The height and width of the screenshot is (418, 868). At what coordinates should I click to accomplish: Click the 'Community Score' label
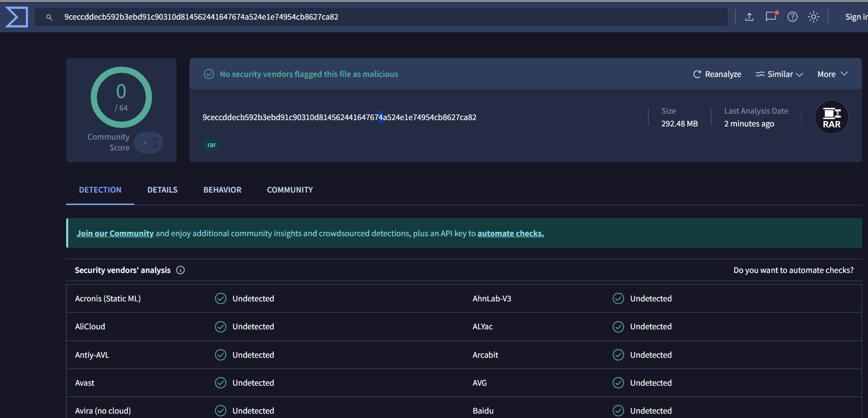[x=108, y=142]
